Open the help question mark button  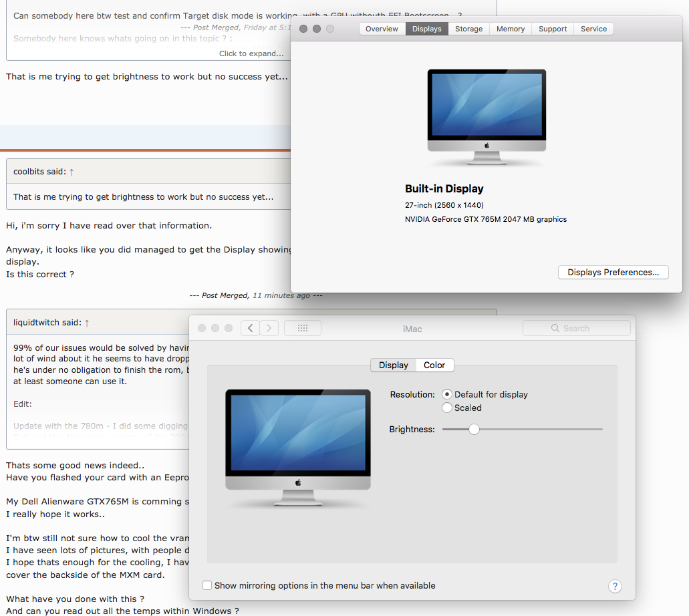(615, 586)
